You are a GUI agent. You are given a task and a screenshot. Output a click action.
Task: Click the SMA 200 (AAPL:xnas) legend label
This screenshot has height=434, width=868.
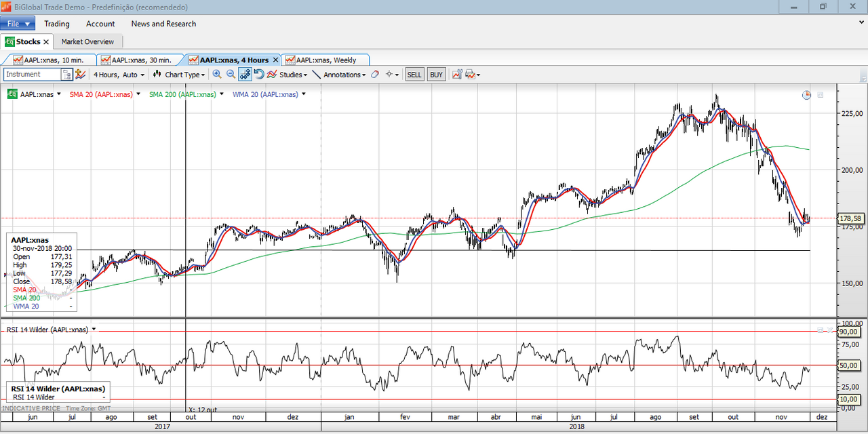click(182, 94)
